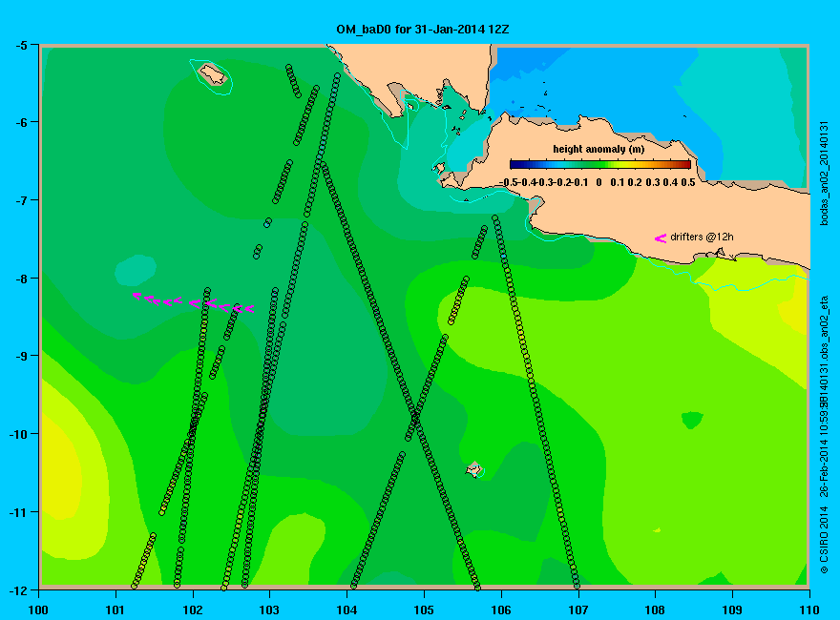
Task: Select the 'height anomaly (m)' label
Action: pyautogui.click(x=598, y=149)
